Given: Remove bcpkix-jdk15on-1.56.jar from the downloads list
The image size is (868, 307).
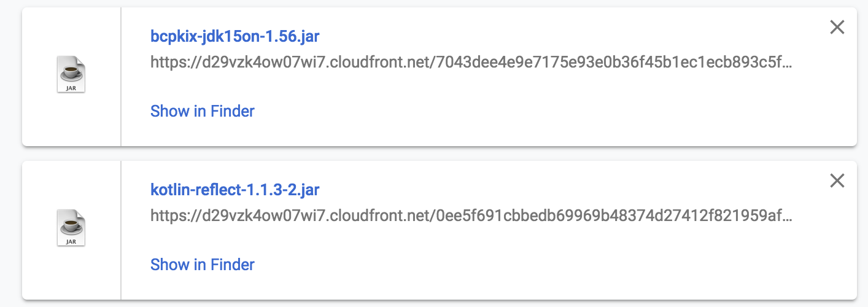Looking at the screenshot, I should pyautogui.click(x=837, y=27).
